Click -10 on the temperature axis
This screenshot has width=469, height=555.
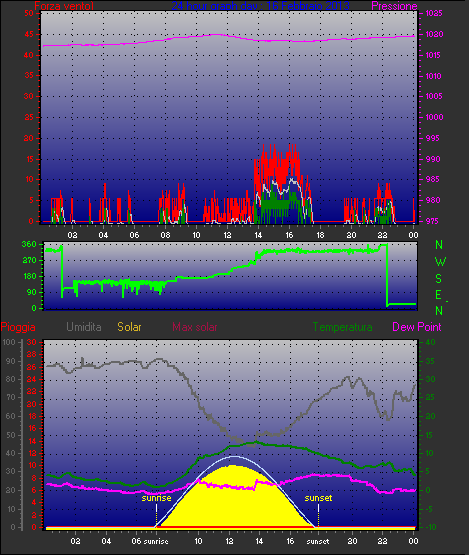point(430,527)
